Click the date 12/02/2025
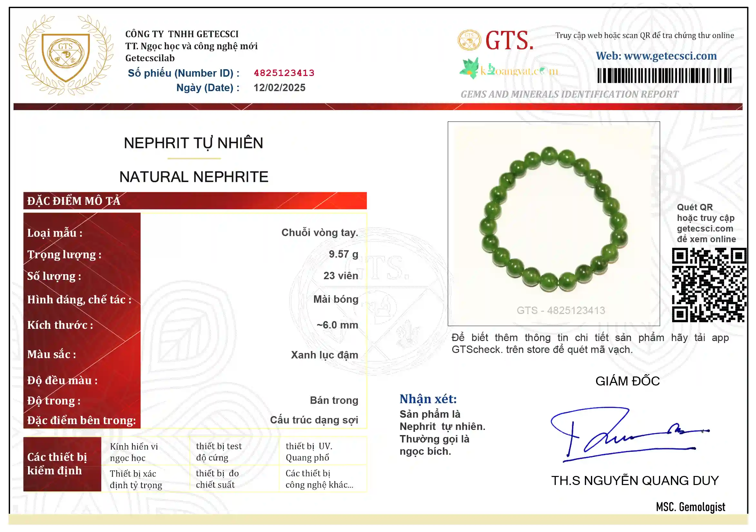Screen dimensions: 756x532 [x=279, y=88]
